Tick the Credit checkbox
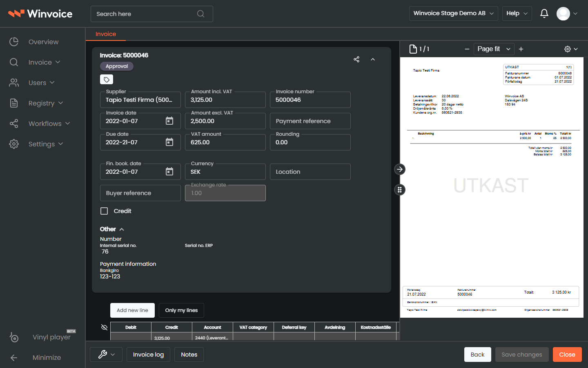 (104, 211)
